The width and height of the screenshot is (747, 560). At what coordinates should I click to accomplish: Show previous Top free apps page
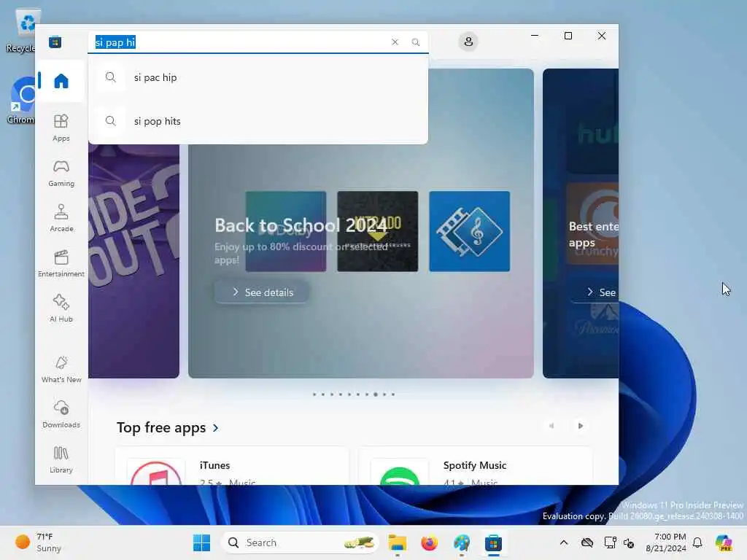click(551, 426)
